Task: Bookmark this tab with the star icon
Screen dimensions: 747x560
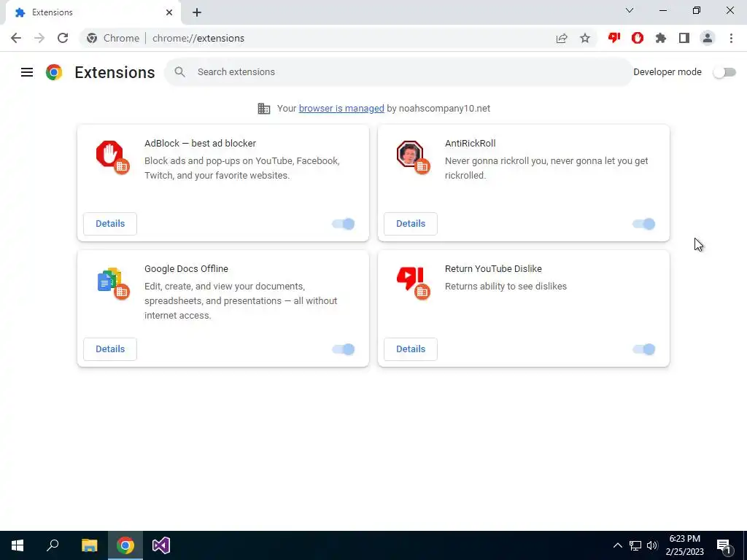Action: (585, 38)
